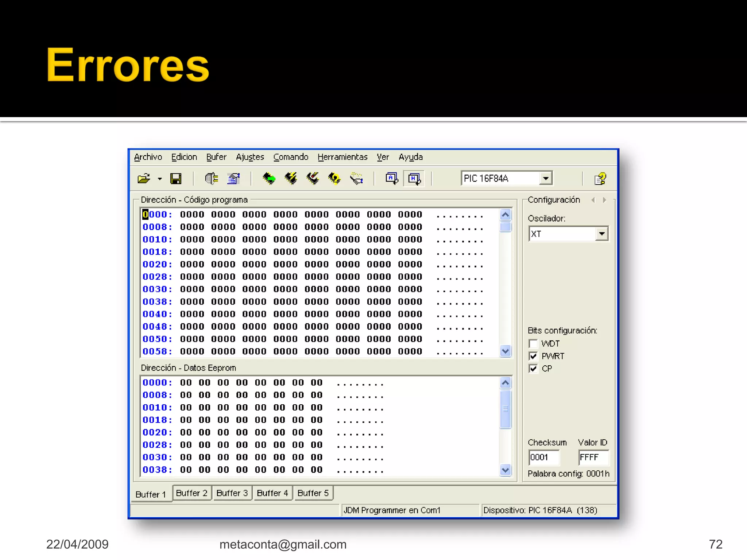Uncheck the CP code protect bit
This screenshot has width=747, height=560.
coord(533,369)
